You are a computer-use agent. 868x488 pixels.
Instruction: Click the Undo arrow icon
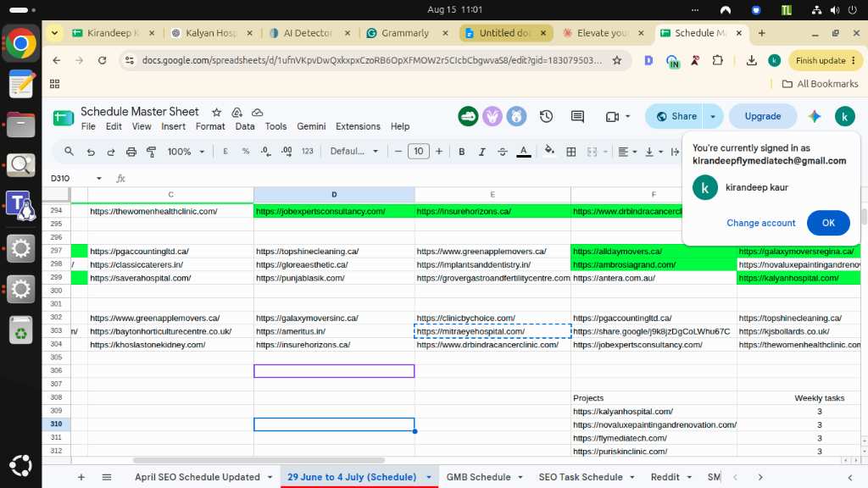coord(91,152)
